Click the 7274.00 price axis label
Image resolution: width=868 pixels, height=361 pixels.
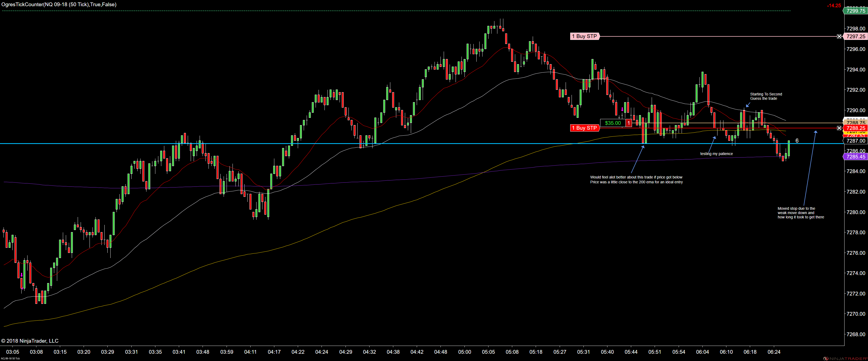pyautogui.click(x=856, y=273)
